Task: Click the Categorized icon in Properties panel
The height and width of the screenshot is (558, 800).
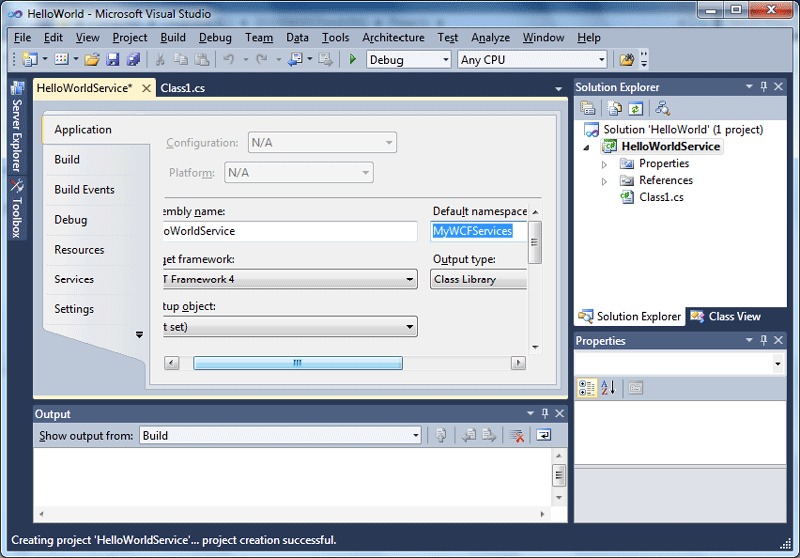Action: [x=587, y=388]
